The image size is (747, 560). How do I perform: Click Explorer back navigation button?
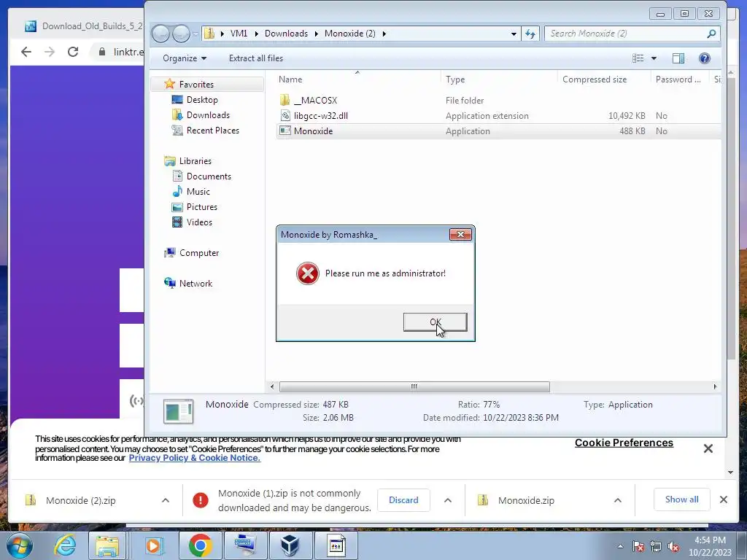tap(161, 34)
